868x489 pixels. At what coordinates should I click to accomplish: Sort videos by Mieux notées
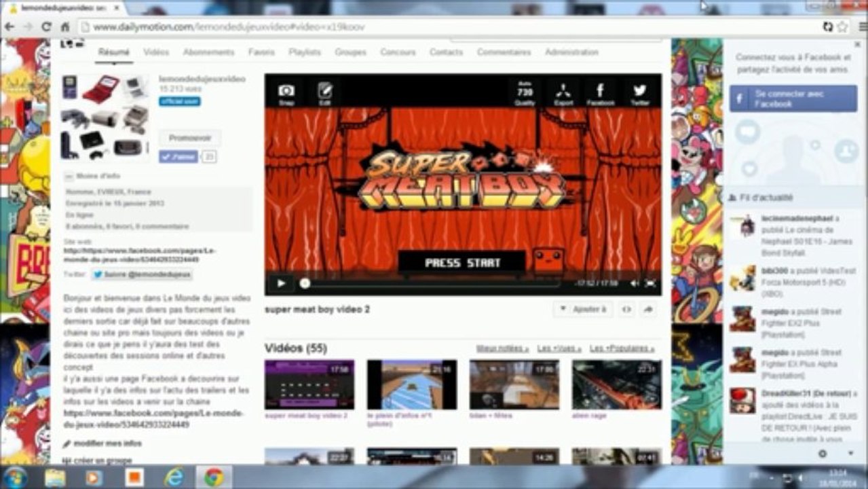pyautogui.click(x=503, y=348)
